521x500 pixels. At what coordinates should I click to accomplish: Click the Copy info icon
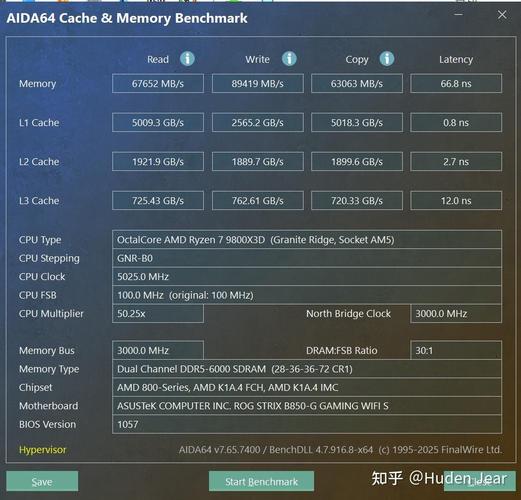(387, 59)
